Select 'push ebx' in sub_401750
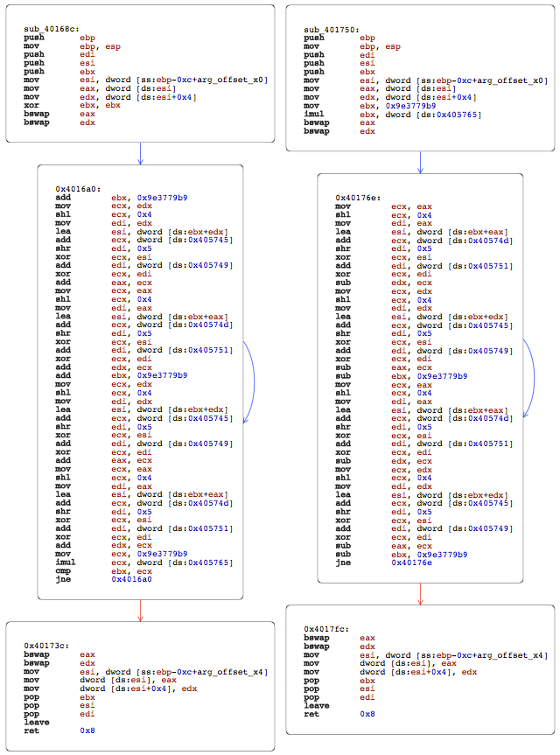 (339, 72)
